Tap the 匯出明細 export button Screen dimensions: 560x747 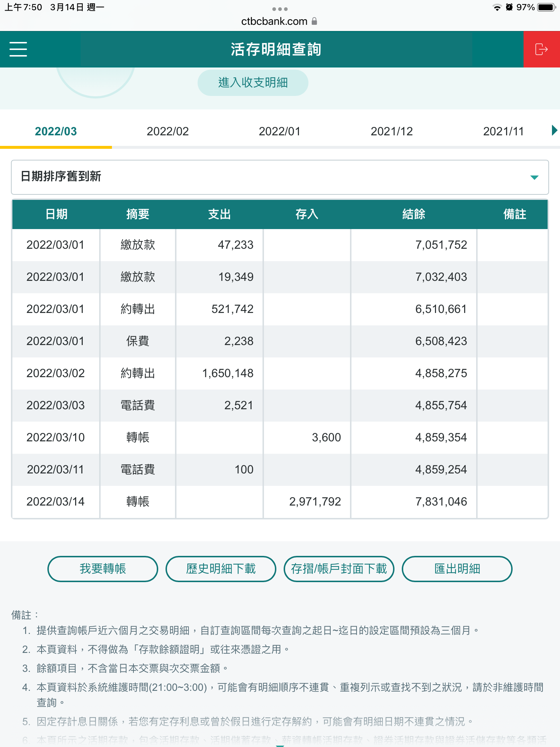(x=457, y=569)
